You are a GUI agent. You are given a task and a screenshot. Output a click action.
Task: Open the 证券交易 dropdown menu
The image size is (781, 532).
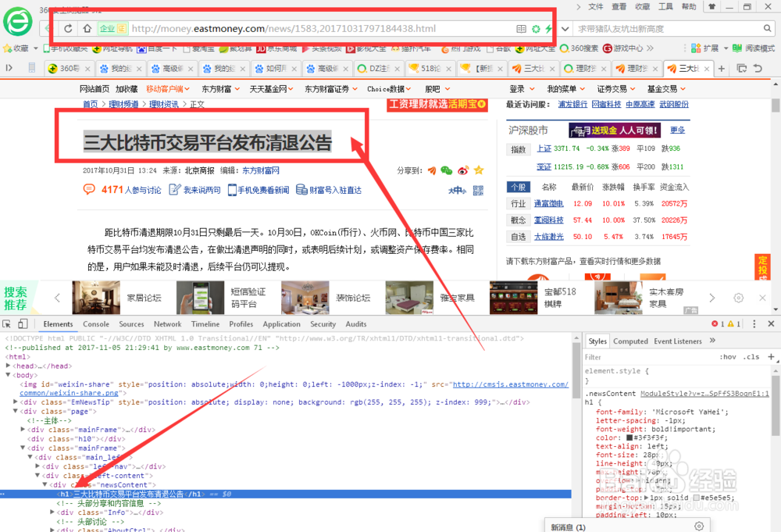(x=617, y=89)
